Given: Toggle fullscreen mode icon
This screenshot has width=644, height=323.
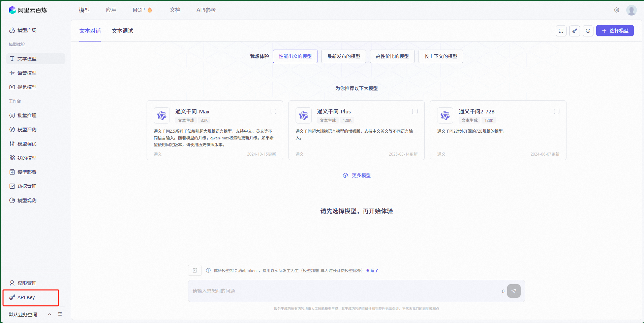Looking at the screenshot, I should tap(561, 31).
